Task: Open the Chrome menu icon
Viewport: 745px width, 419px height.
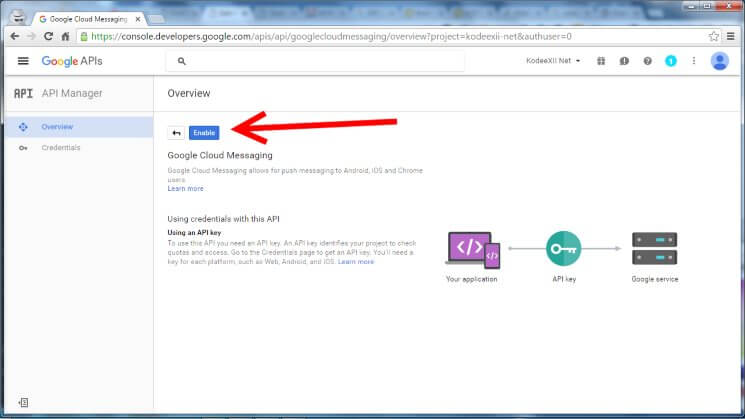Action: point(731,36)
